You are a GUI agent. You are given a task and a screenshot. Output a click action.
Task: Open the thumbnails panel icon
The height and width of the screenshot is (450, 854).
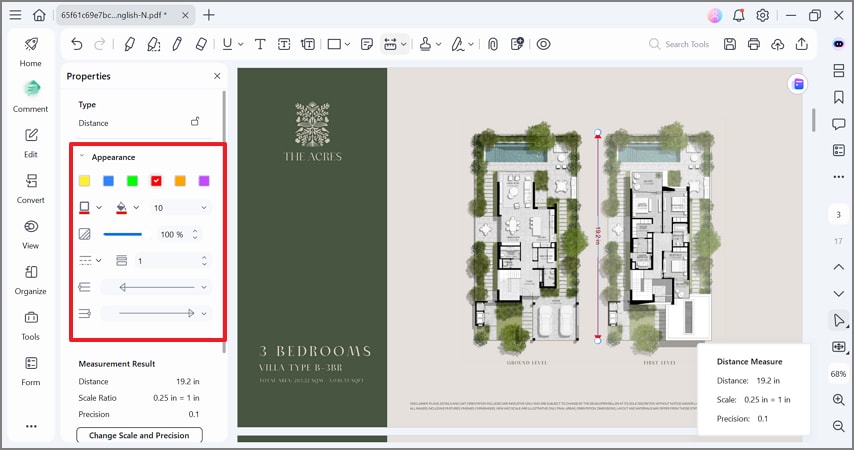coord(839,70)
